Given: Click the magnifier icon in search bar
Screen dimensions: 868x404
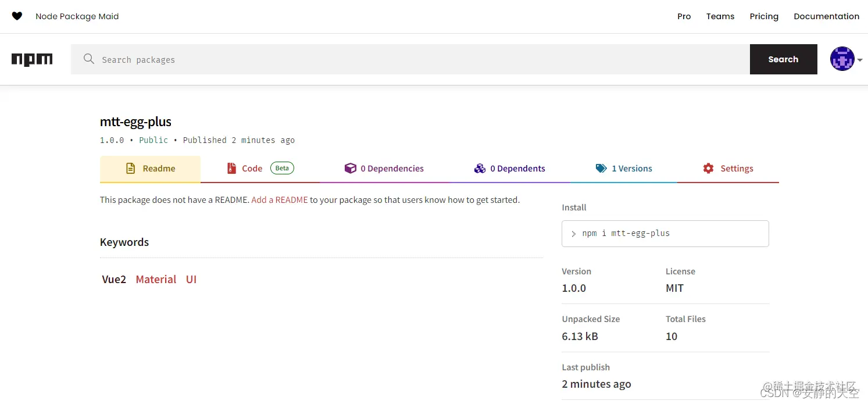Looking at the screenshot, I should pos(89,59).
